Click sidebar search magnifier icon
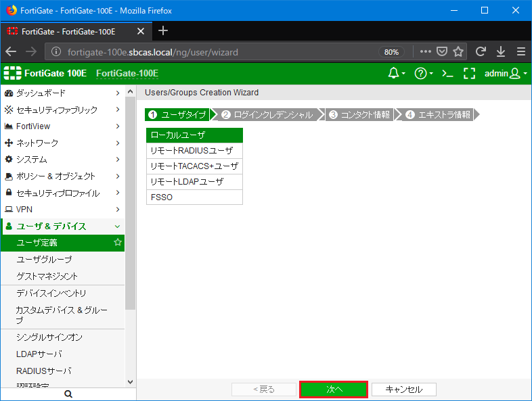The height and width of the screenshot is (401, 532). (x=68, y=394)
